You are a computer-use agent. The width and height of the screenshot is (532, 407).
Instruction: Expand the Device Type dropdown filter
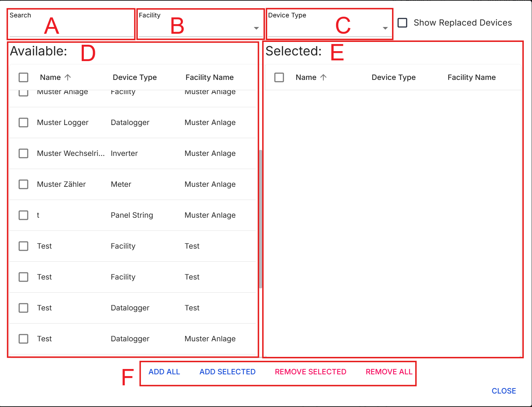pos(327,28)
